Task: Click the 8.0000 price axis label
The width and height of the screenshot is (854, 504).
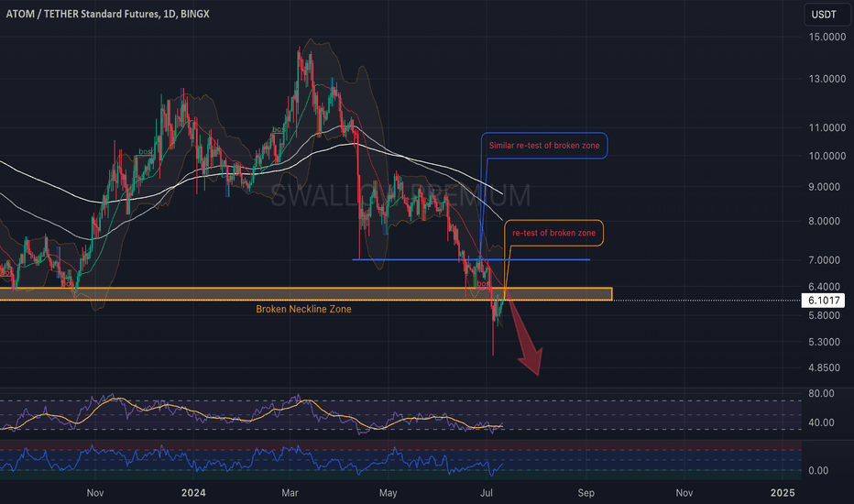Action: click(x=825, y=221)
